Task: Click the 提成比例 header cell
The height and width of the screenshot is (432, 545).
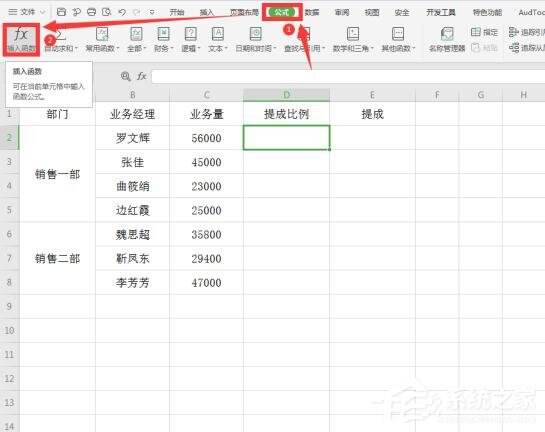Action: (x=286, y=114)
